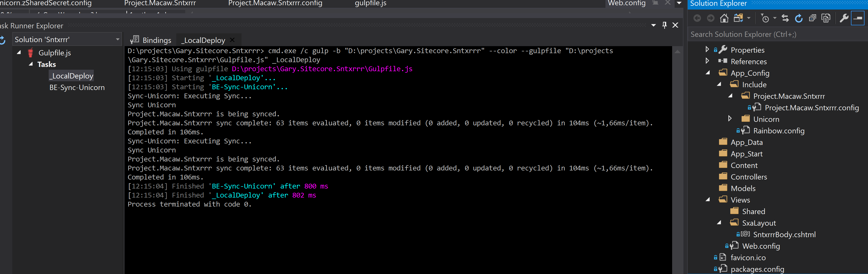Collapse the Gulpfile.js tree node

click(x=19, y=52)
